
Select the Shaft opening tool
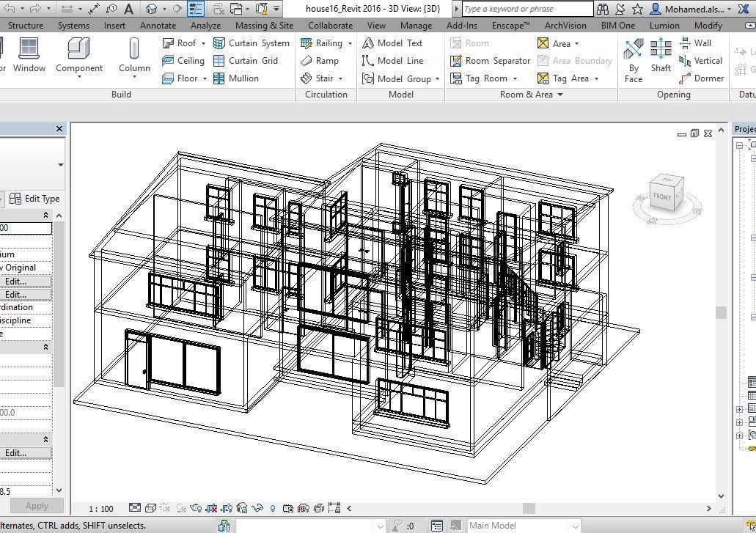661,55
